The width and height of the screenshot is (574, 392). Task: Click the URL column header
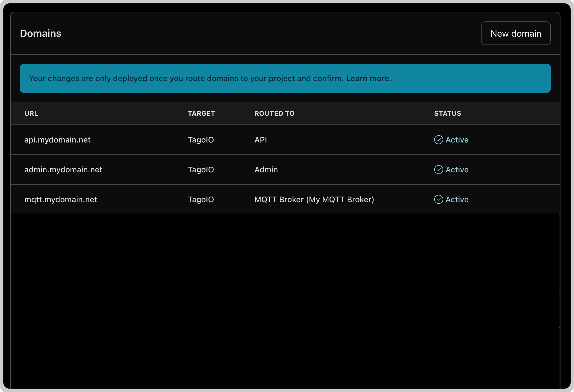(x=31, y=113)
